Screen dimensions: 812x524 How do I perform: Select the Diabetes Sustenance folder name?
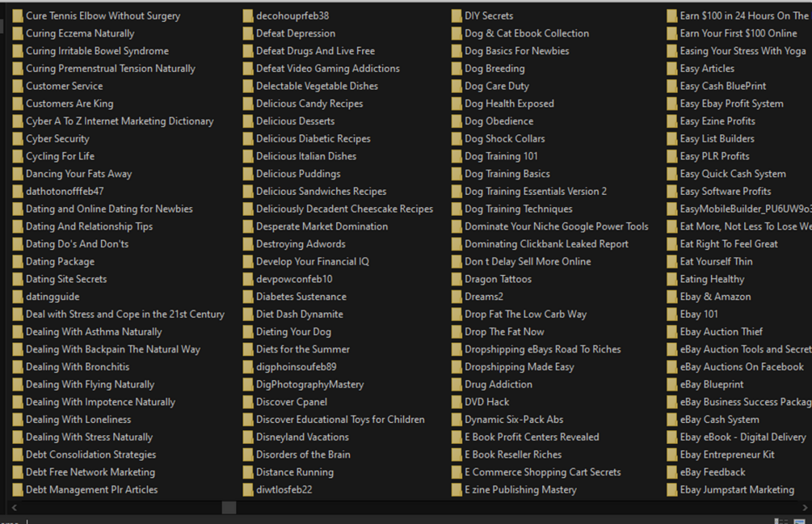[301, 297]
